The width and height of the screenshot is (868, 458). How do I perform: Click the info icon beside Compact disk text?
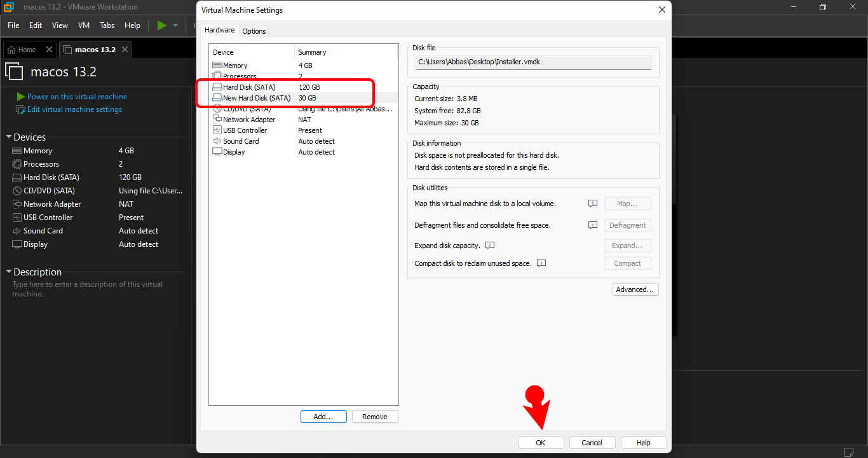[541, 263]
